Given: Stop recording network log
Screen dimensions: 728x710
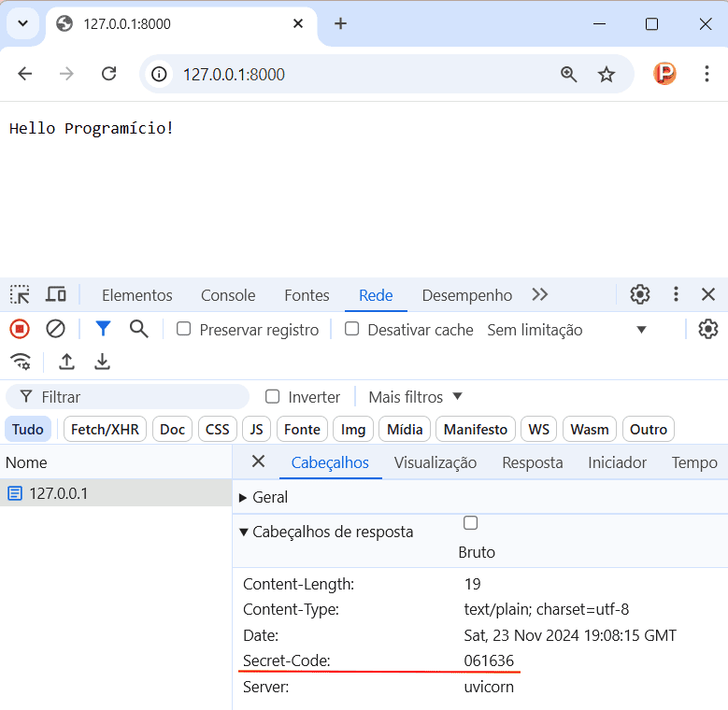Looking at the screenshot, I should [20, 330].
